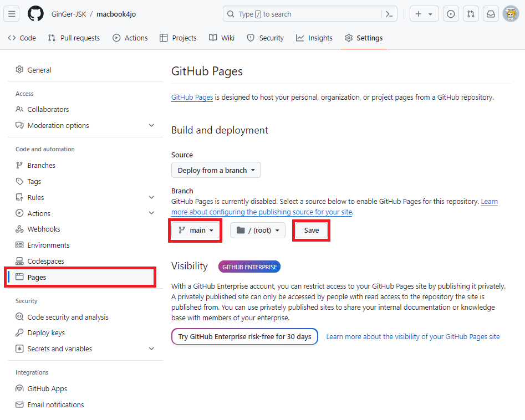Open the user profile avatar

click(x=511, y=14)
